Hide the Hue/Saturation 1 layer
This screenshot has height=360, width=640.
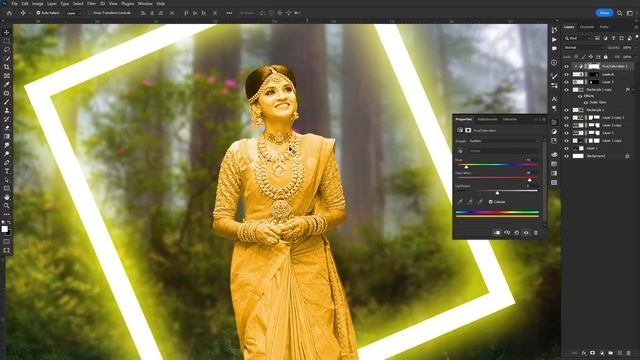(x=566, y=66)
